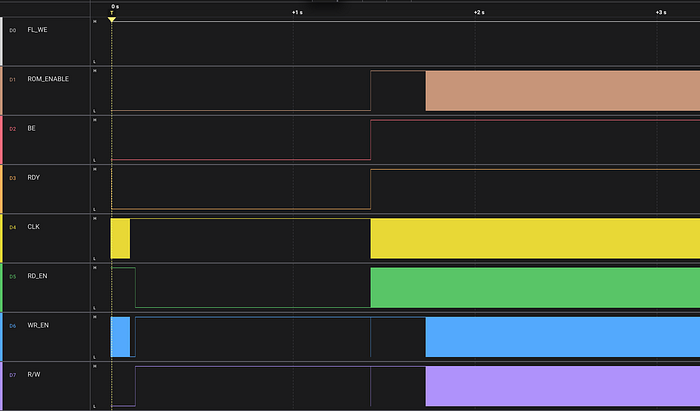Select the R/W channel label
This screenshot has height=411, width=700.
(34, 374)
